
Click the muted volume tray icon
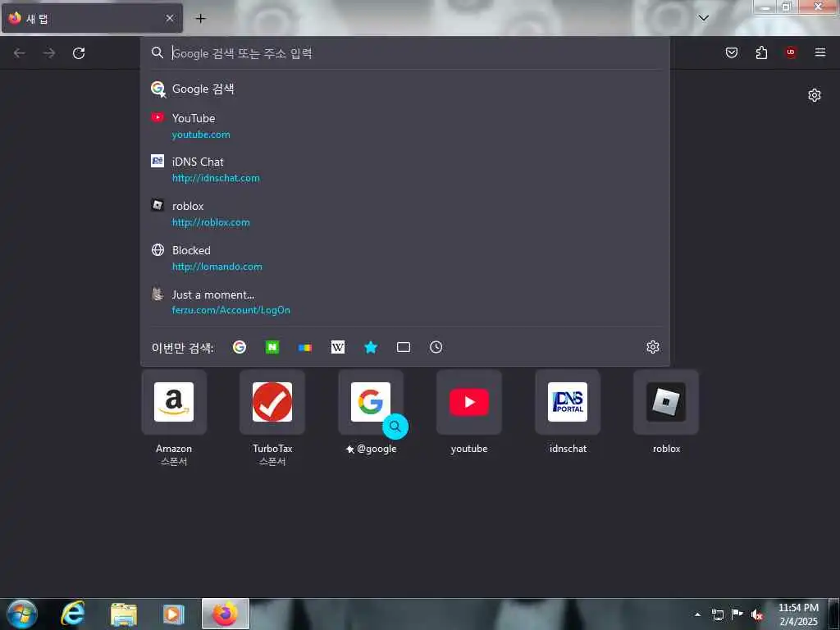756,614
